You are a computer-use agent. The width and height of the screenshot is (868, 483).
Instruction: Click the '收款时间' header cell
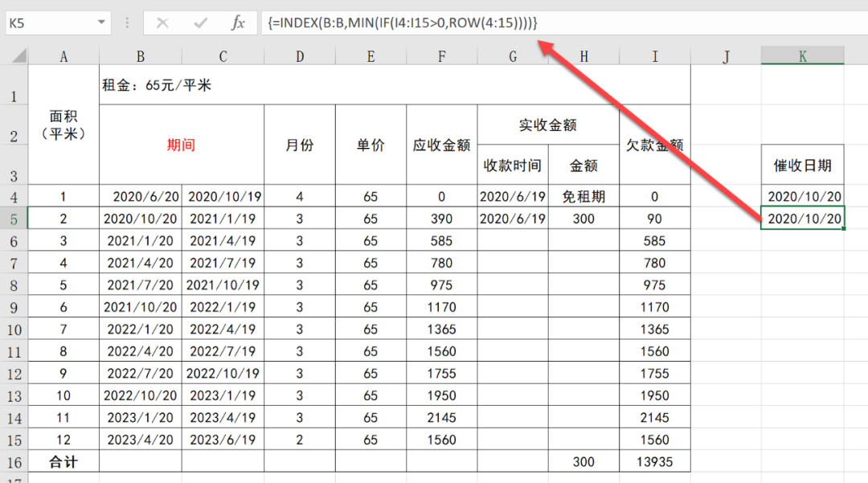pos(513,165)
